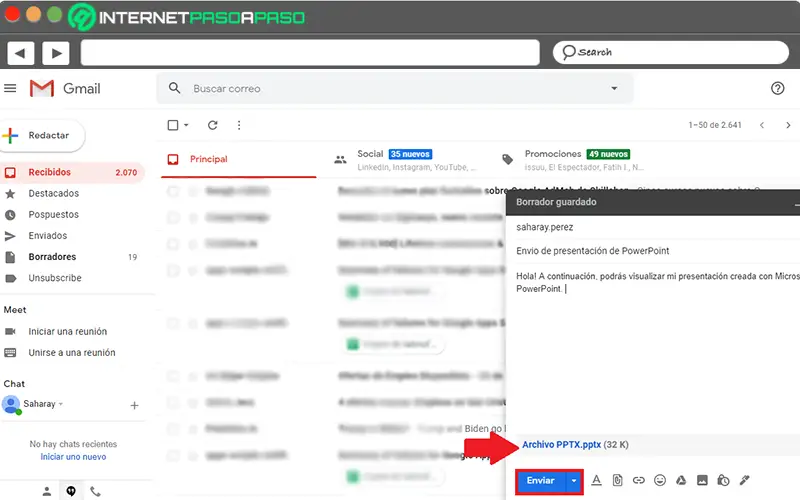Insert signature with the pen icon

point(744,480)
